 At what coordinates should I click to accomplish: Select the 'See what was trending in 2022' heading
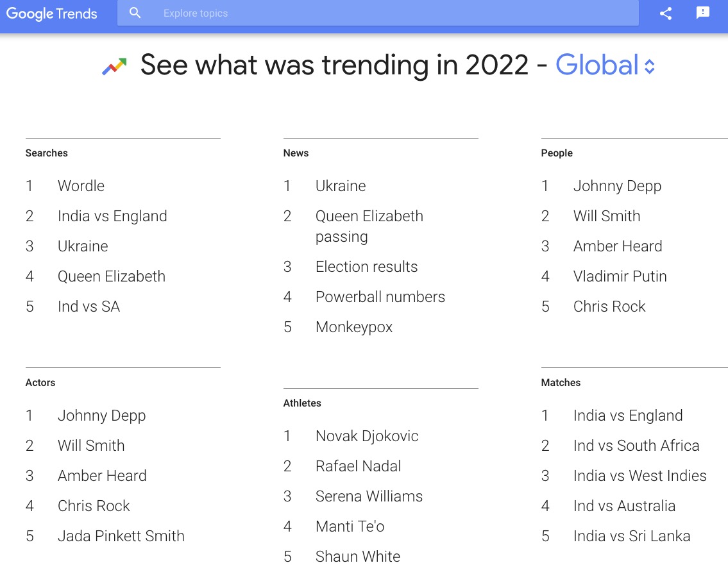(x=334, y=65)
